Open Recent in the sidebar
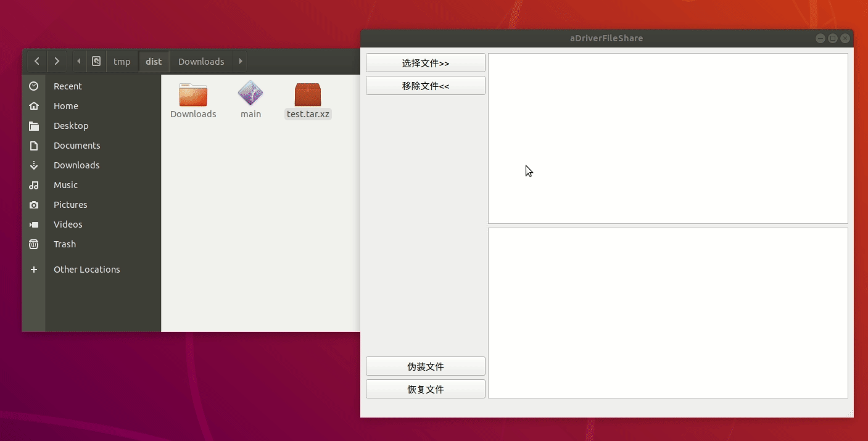 [91, 86]
